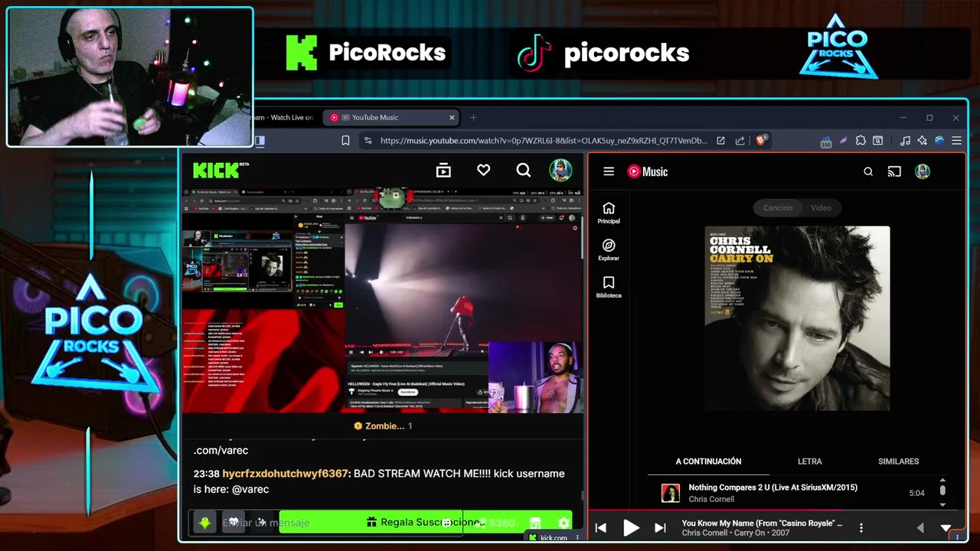The width and height of the screenshot is (980, 551).
Task: Share this page from address bar
Action: point(740,140)
